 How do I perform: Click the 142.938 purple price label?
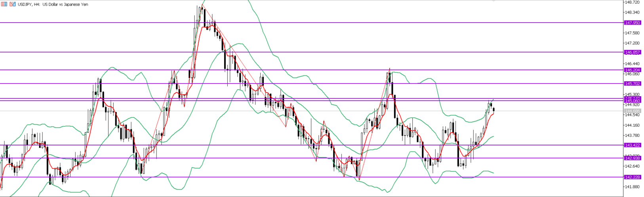(x=633, y=158)
